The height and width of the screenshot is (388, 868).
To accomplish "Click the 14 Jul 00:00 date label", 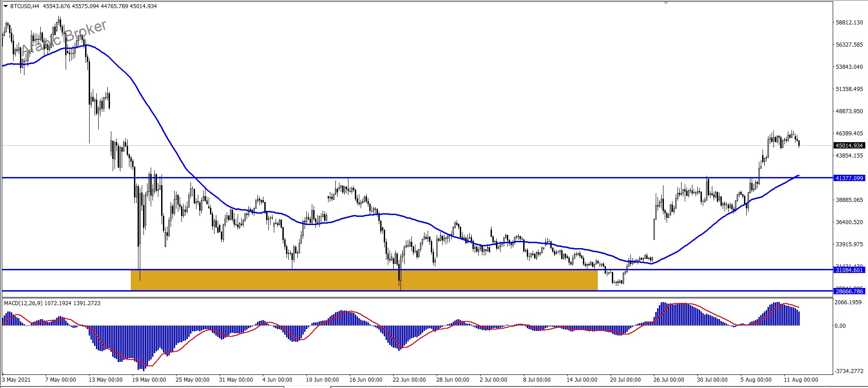I will [x=582, y=380].
